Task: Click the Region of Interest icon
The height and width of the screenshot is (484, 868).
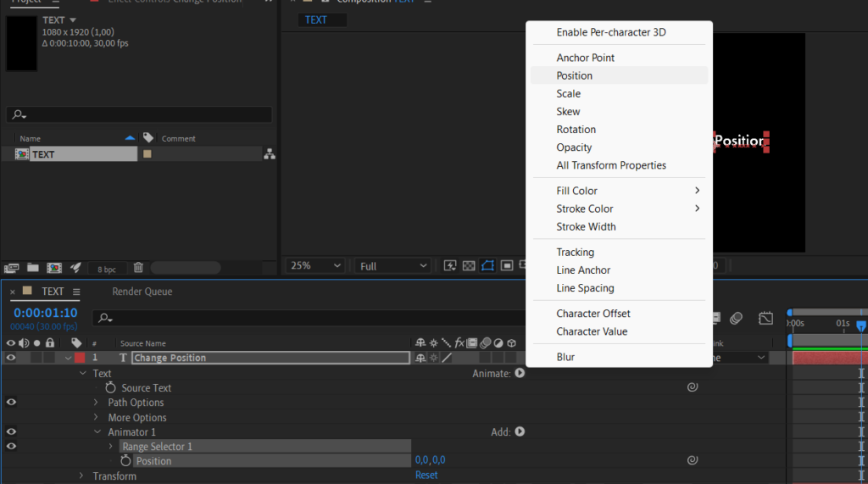Action: [507, 266]
